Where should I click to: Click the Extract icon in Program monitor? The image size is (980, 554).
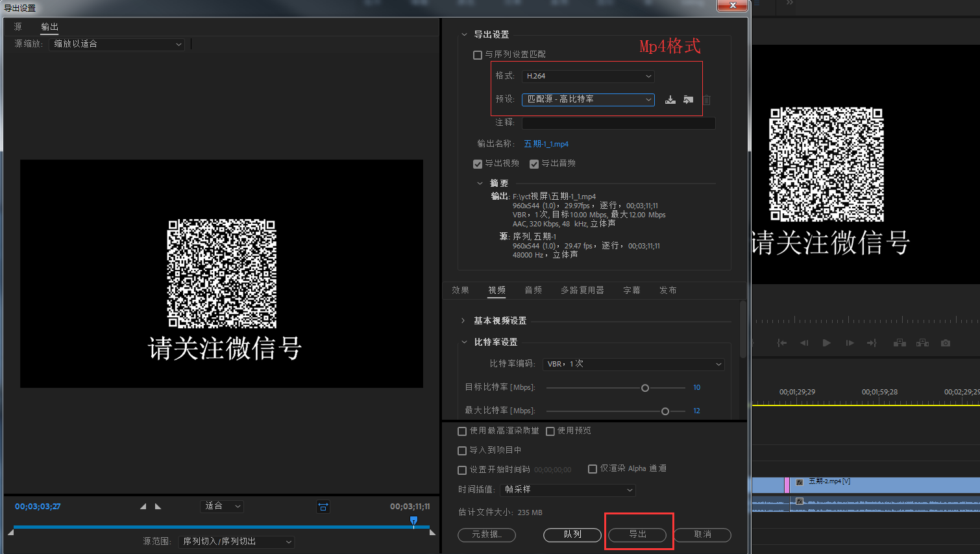point(922,343)
